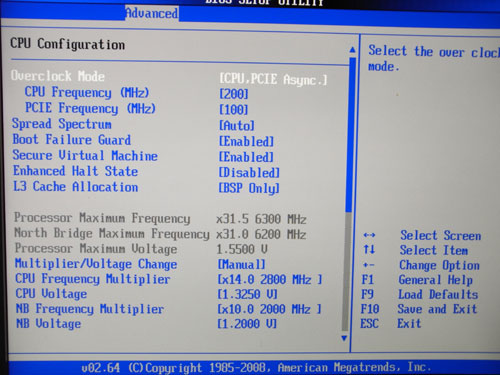
Task: Click the F10 key label
Action: tap(370, 309)
